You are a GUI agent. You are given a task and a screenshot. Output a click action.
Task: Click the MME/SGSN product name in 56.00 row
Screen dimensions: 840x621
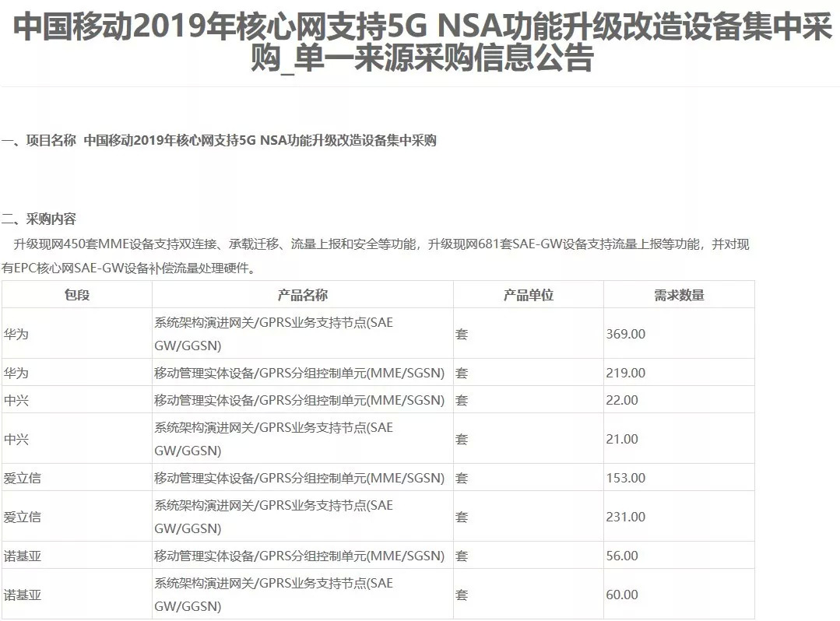300,556
